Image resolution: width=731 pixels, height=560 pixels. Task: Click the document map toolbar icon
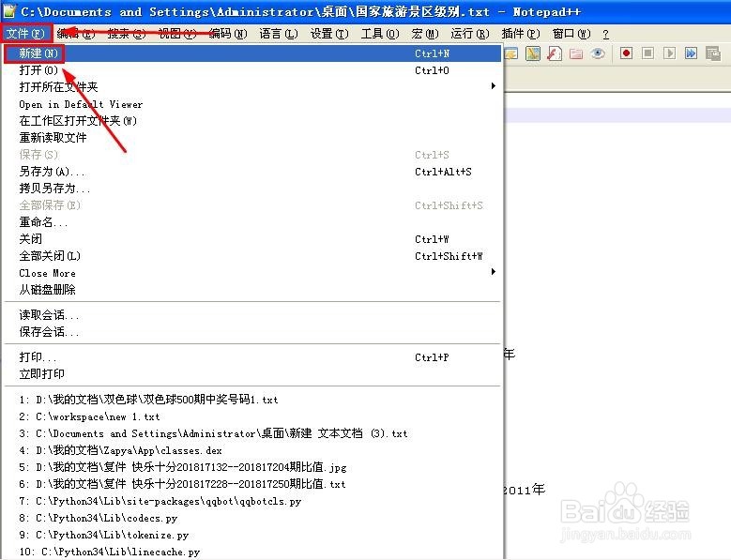[x=533, y=53]
